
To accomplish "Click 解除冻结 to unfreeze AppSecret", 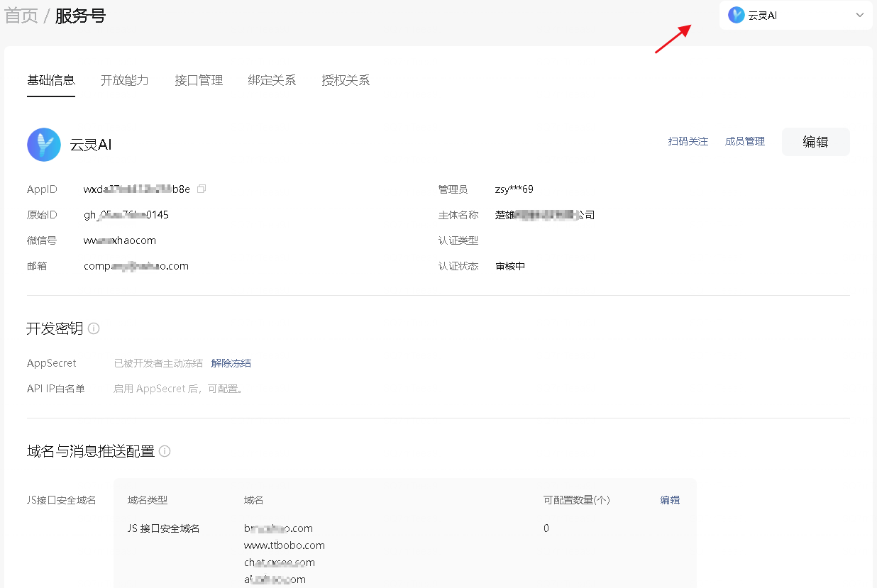I will [231, 363].
